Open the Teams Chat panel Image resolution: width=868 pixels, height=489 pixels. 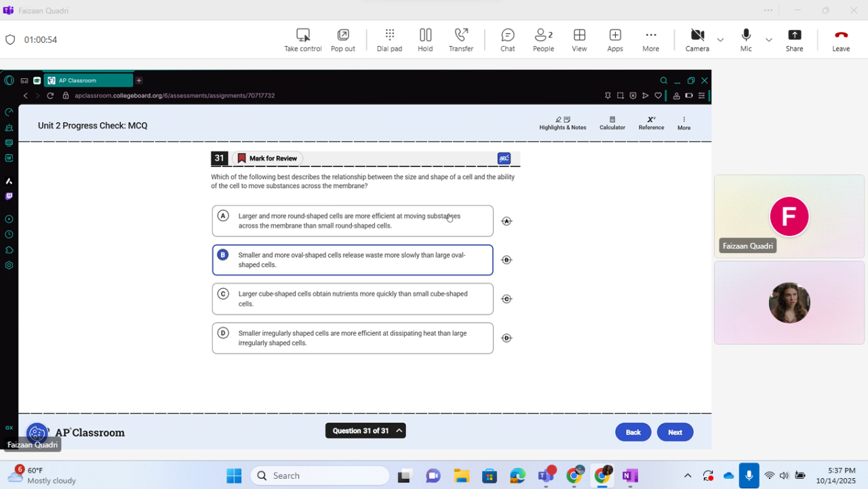(x=507, y=39)
